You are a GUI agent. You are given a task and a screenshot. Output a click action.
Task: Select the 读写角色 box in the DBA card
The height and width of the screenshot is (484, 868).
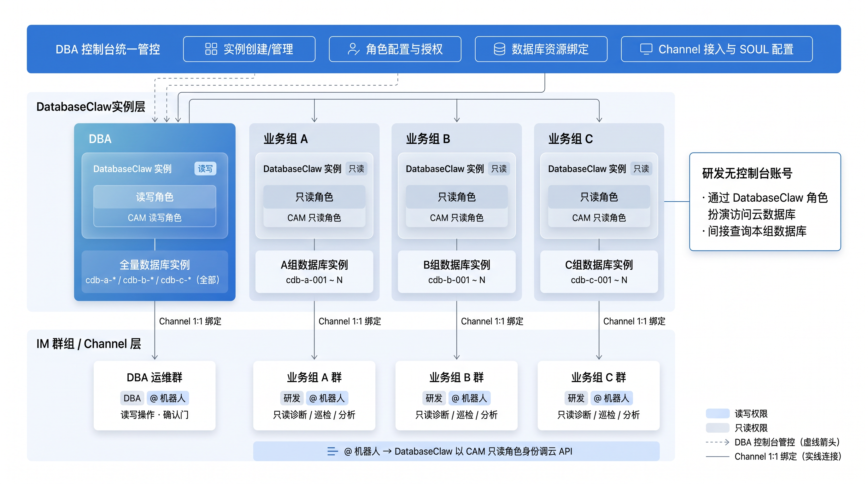coord(155,197)
